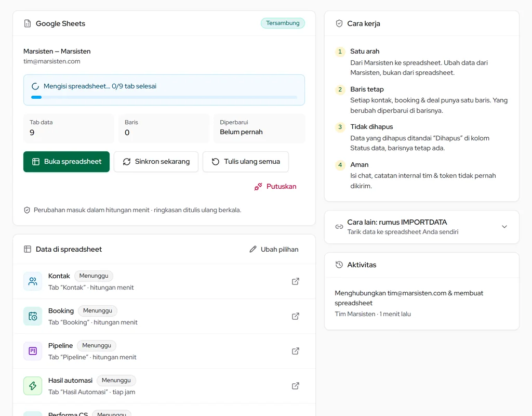Click the tim@marsisten.com account email text
Screen dimensions: 532x416
pos(52,61)
